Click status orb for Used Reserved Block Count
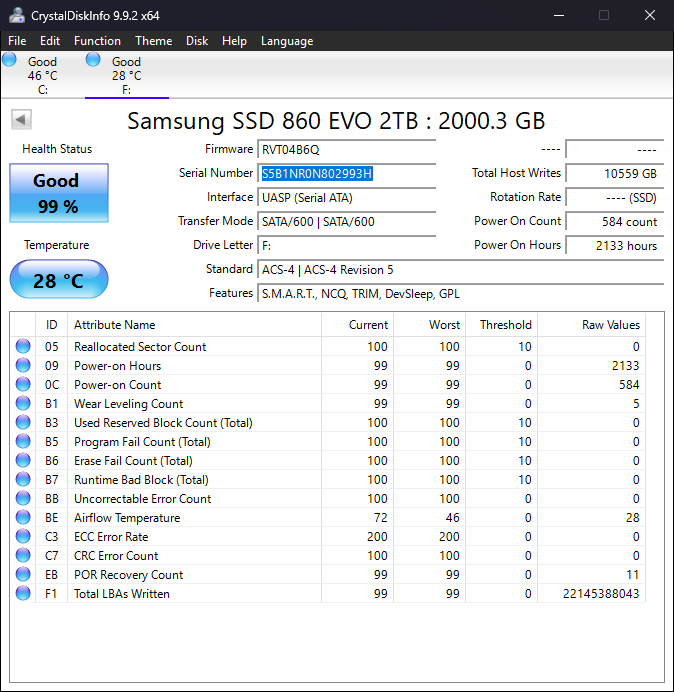 (x=23, y=422)
